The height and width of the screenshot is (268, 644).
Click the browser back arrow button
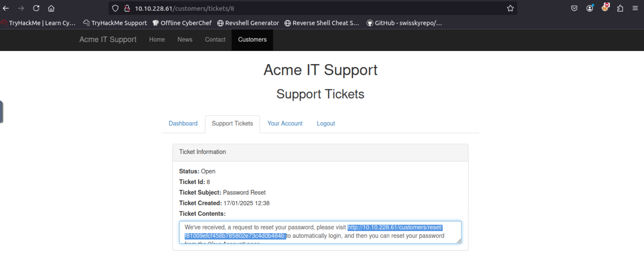(x=6, y=8)
